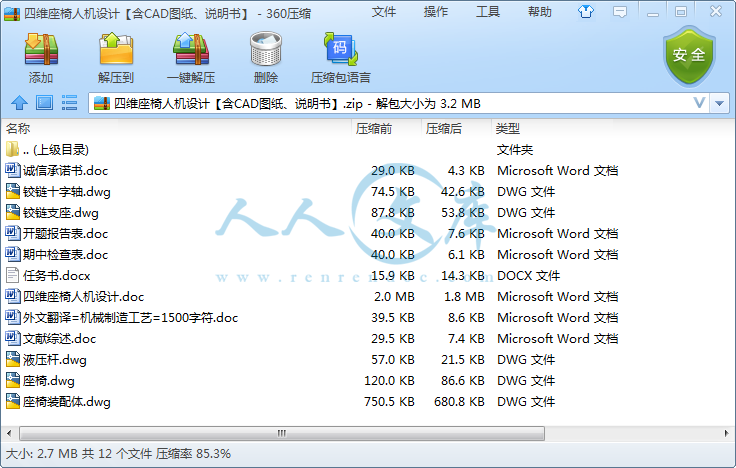Click the archive path address field
The height and width of the screenshot is (468, 736).
[x=399, y=103]
